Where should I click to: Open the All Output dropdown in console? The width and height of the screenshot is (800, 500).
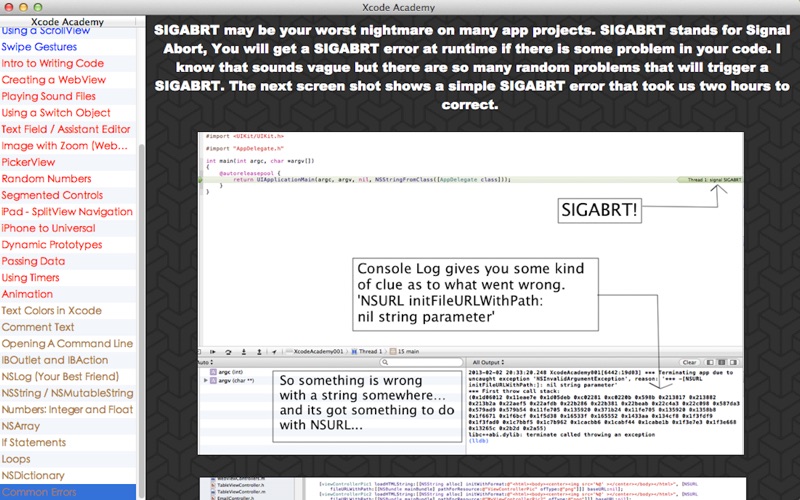click(x=488, y=362)
